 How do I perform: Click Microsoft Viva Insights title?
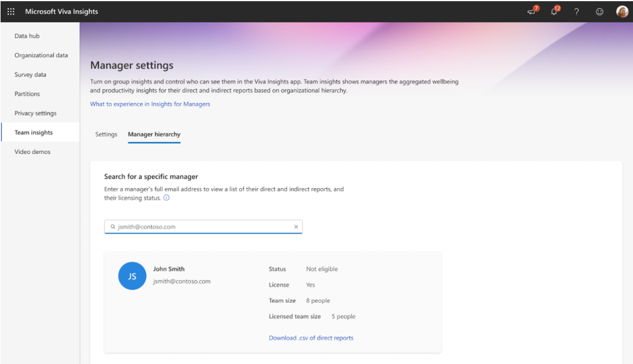coord(61,11)
